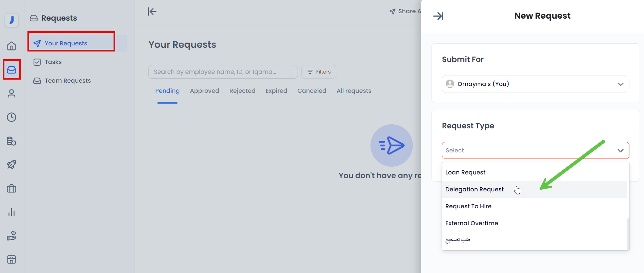The height and width of the screenshot is (273, 644).
Task: Open the bar chart reports icon
Action: pos(12,212)
